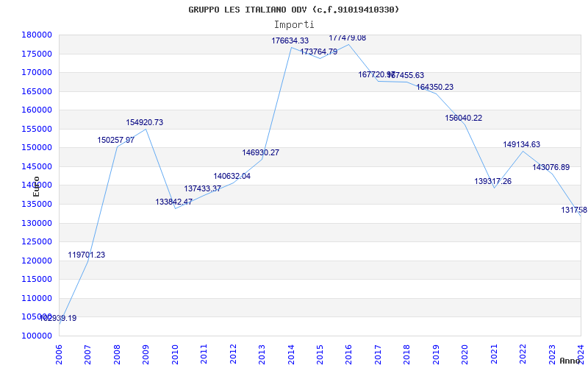Click data label 167455.63

click(406, 76)
